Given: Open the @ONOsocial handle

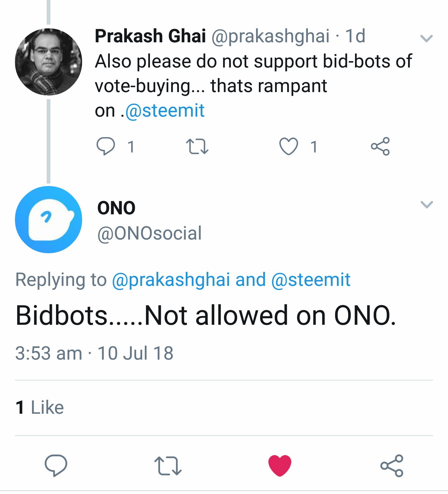Looking at the screenshot, I should (149, 233).
